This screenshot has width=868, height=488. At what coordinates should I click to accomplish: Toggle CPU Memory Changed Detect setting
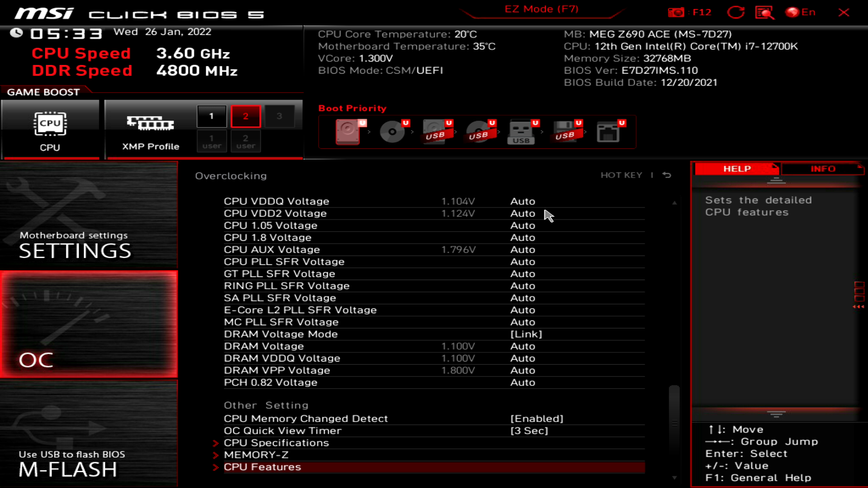(x=537, y=418)
